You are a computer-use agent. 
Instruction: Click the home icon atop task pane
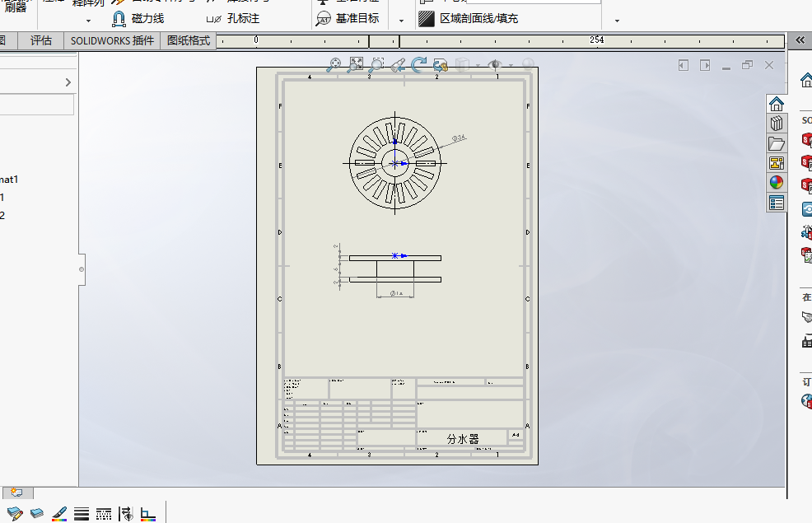805,80
